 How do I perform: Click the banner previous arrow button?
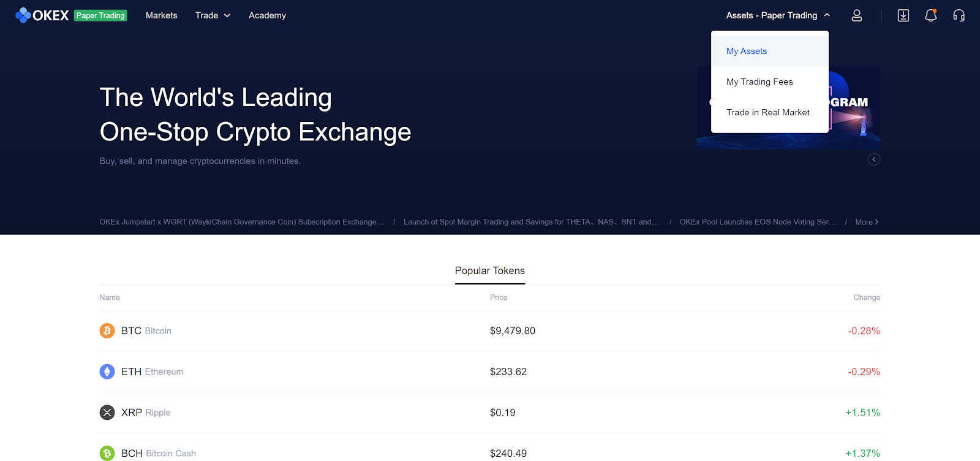(874, 159)
